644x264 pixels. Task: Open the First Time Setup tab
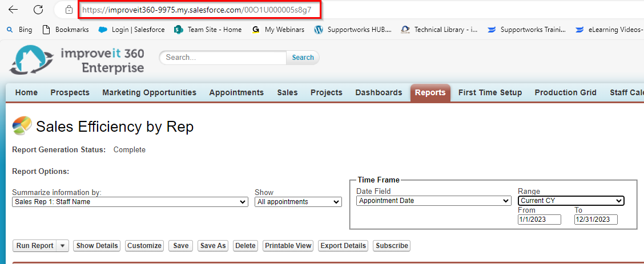[x=490, y=92]
